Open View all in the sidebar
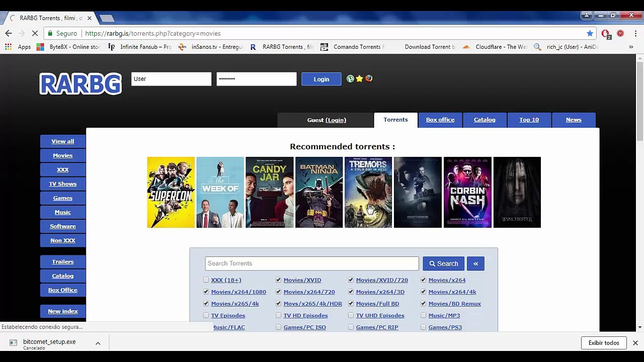 pyautogui.click(x=63, y=141)
